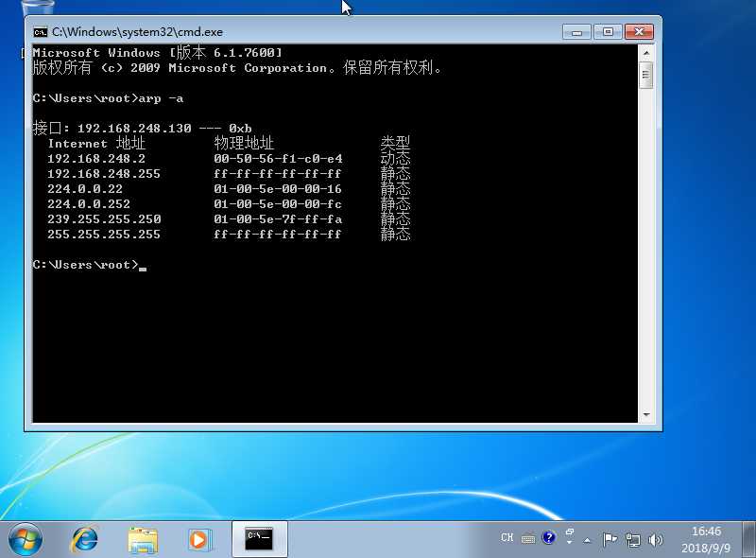
Task: Click the 'arp -a' command text
Action: pyautogui.click(x=161, y=98)
